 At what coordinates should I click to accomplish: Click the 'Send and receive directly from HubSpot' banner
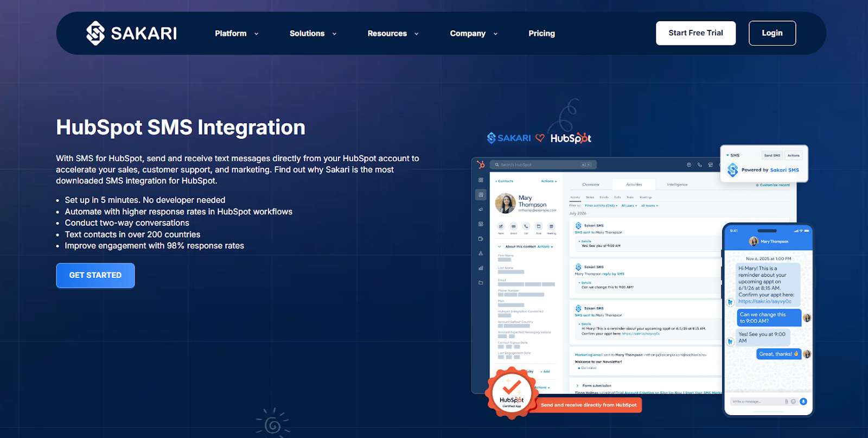[x=588, y=405]
